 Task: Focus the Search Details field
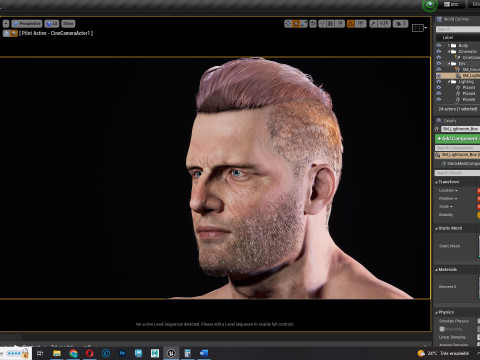457,173
